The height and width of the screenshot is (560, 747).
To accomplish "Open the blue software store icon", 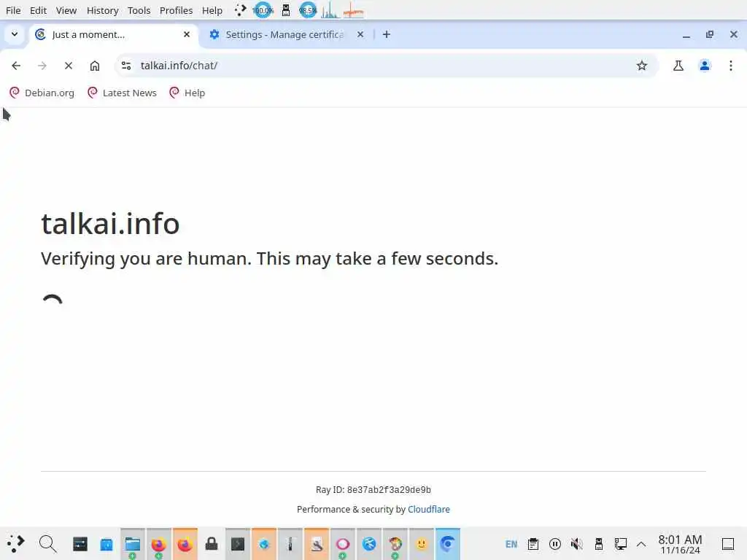I will [107, 543].
